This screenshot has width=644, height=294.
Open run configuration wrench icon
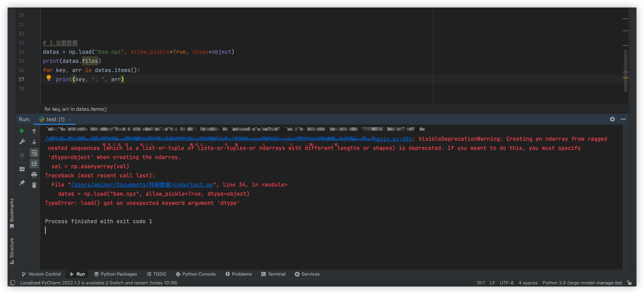[22, 142]
